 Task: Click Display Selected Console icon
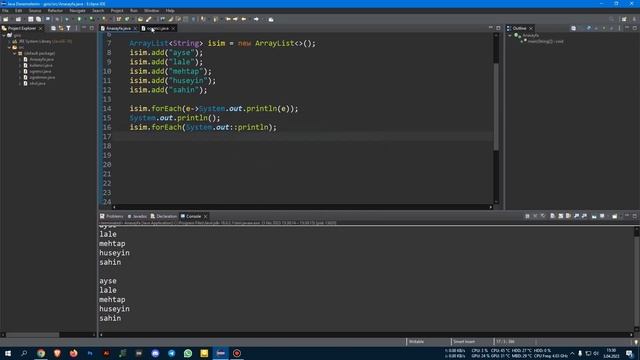[602, 216]
